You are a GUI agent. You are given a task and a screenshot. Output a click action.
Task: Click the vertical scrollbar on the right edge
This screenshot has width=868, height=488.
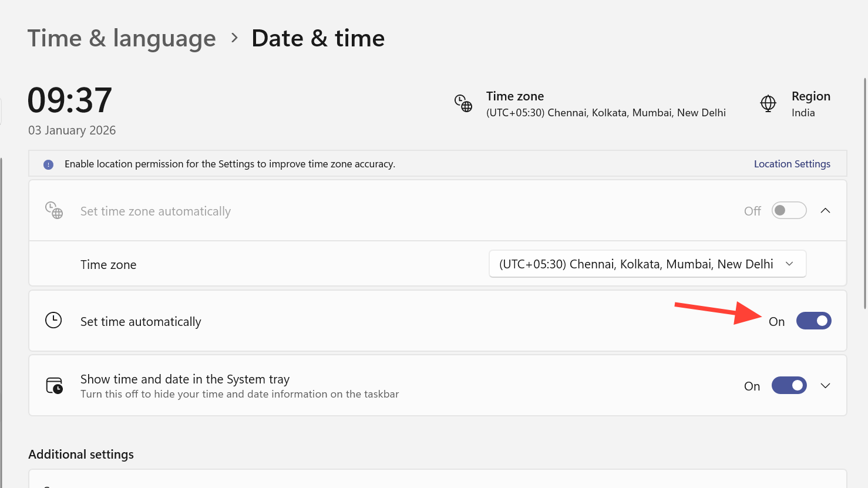(864, 194)
